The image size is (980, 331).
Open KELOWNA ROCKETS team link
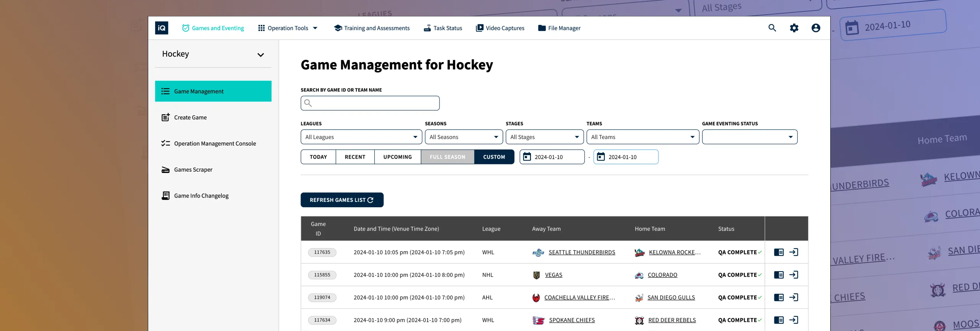[675, 252]
